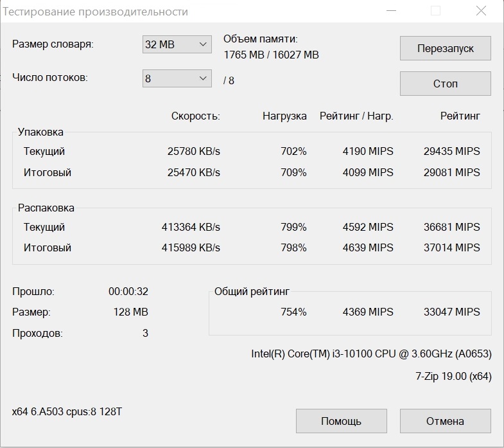Click the elapsed time value 00:00:32
504x448 pixels.
tap(128, 291)
